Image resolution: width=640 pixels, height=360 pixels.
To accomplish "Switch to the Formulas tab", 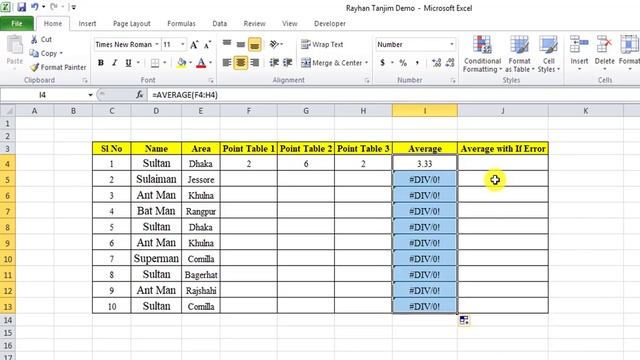I will click(x=181, y=24).
